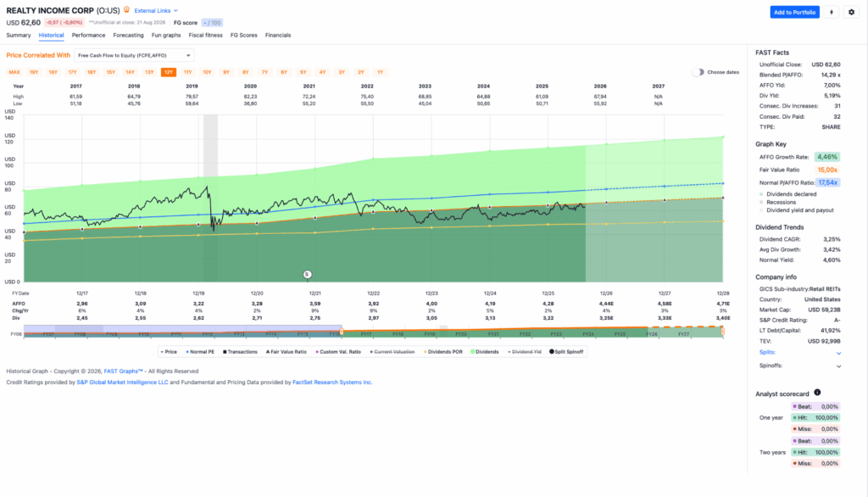The image size is (868, 497).
Task: Open the settings gear icon
Action: click(x=851, y=12)
